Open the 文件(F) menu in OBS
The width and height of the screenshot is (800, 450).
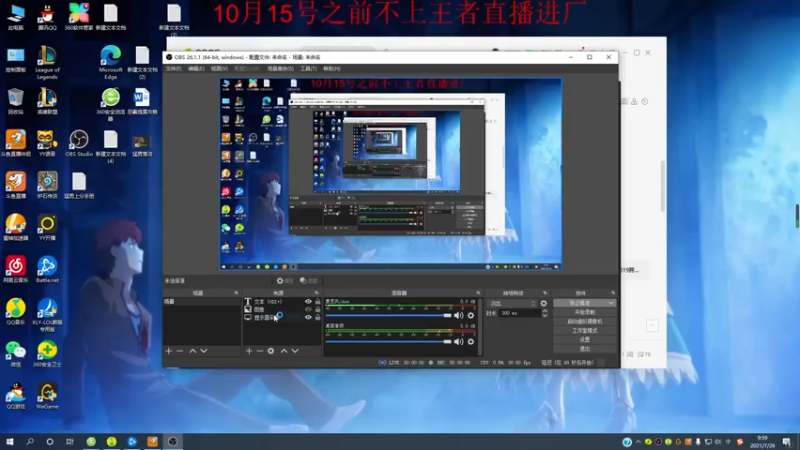click(x=173, y=68)
